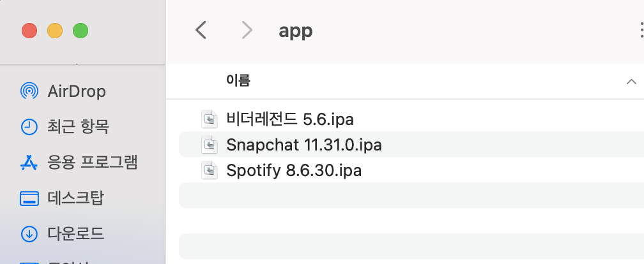Image resolution: width=644 pixels, height=264 pixels.
Task: Click the file icon of Snapchat 11.31.0.ipa
Action: (x=210, y=145)
